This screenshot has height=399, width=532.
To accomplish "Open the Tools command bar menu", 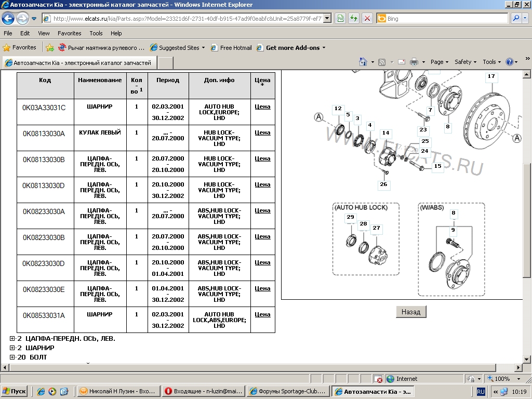I will coord(491,62).
